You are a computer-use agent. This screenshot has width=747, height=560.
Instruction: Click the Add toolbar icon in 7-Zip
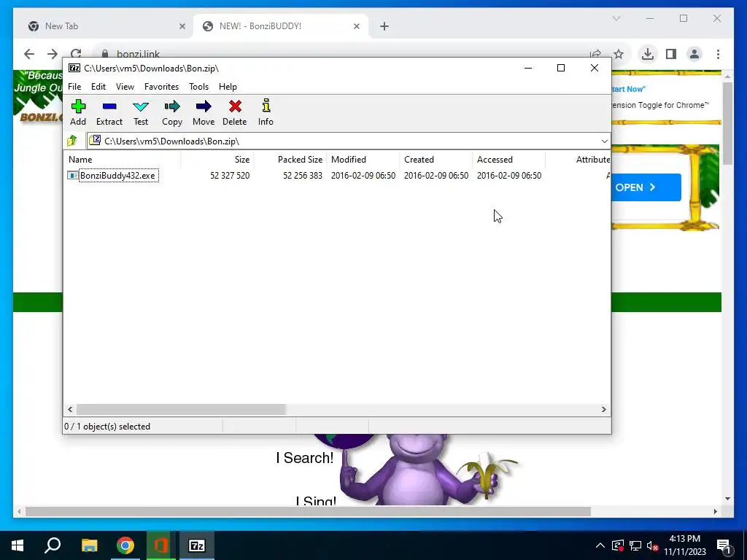[78, 106]
